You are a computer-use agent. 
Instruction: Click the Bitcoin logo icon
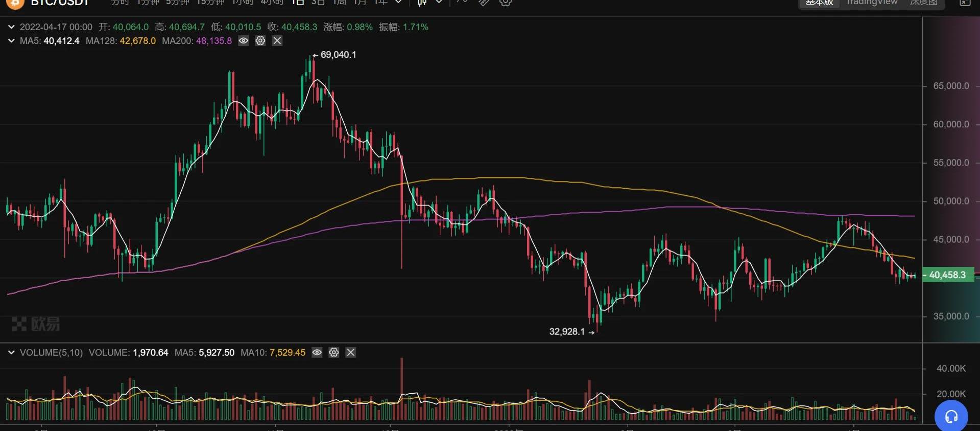(x=15, y=3)
